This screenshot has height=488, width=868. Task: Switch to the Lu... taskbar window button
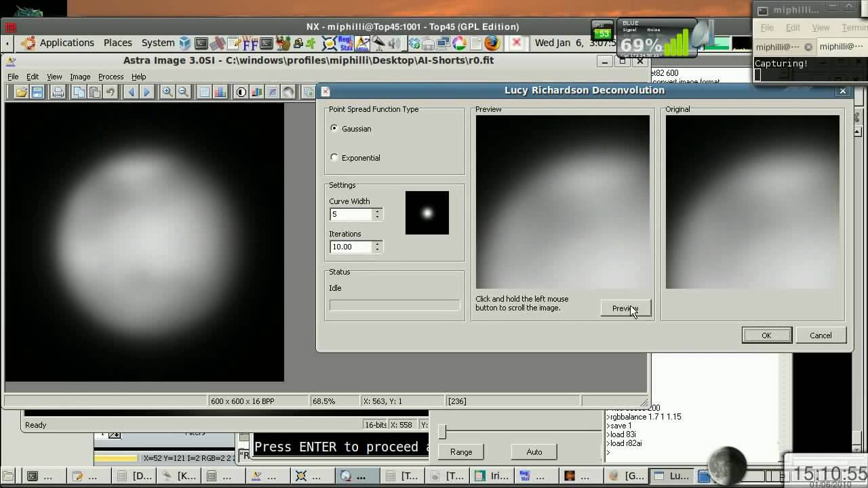pyautogui.click(x=671, y=476)
